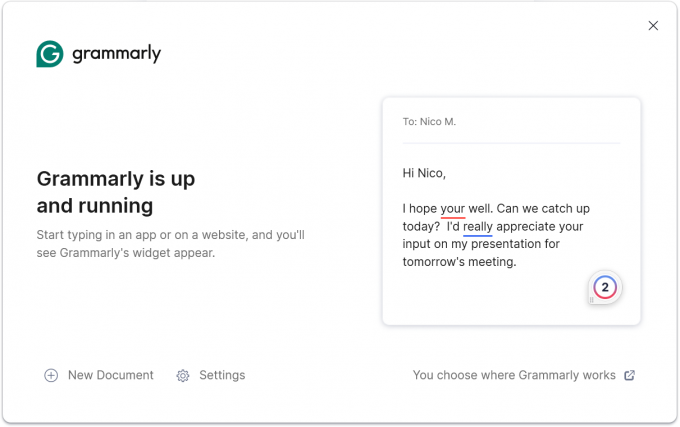This screenshot has width=680, height=427.
Task: Click the plus icon beside New Document
Action: [x=51, y=375]
